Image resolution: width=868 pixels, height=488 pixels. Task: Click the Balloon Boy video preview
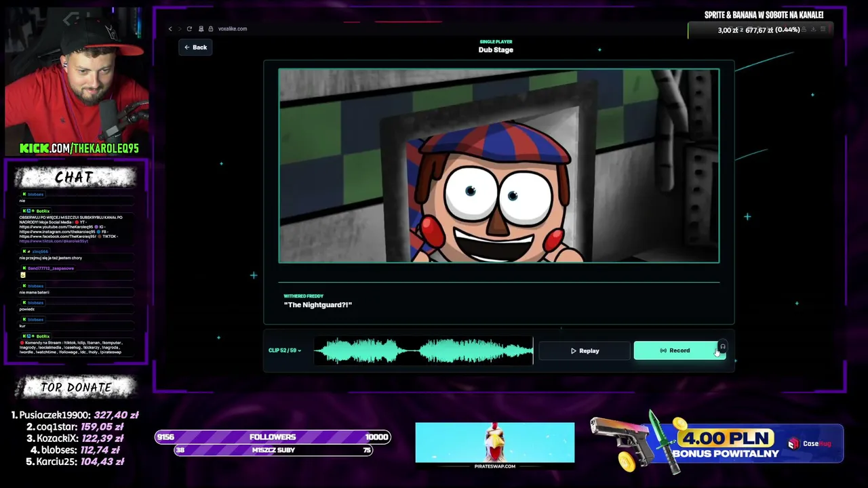[498, 165]
